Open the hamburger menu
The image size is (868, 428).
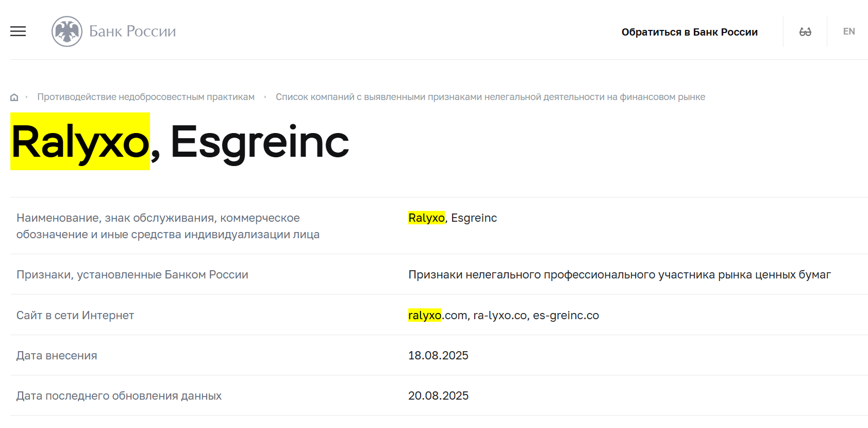point(18,31)
